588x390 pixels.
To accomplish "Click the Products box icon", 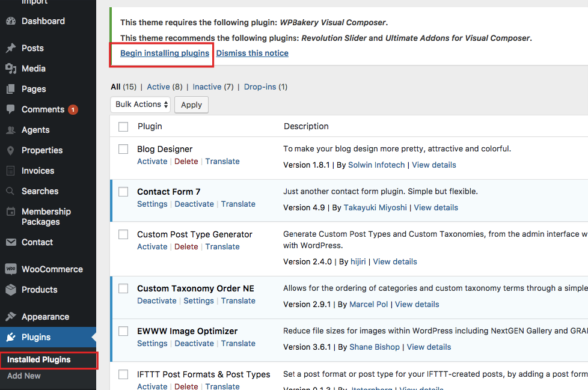I will [11, 290].
